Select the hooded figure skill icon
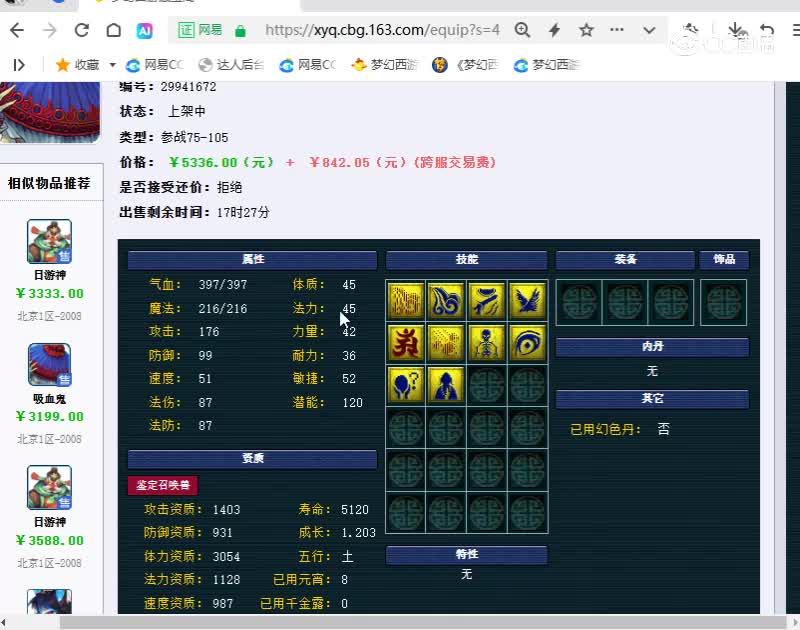This screenshot has height=630, width=800. [x=446, y=385]
